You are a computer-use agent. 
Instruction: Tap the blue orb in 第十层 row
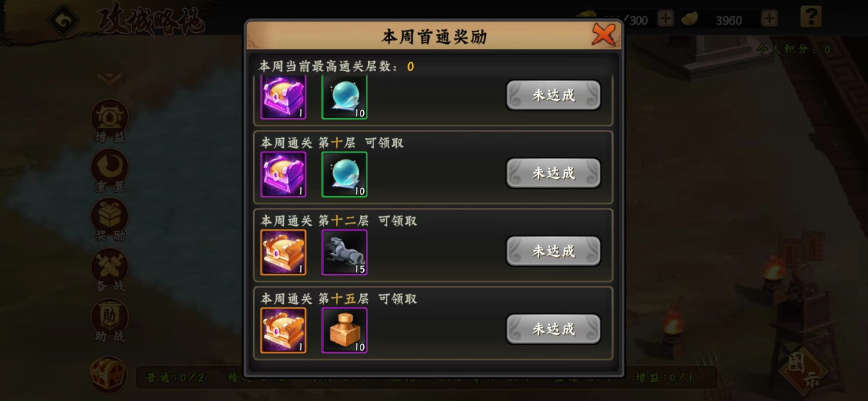pyautogui.click(x=344, y=174)
